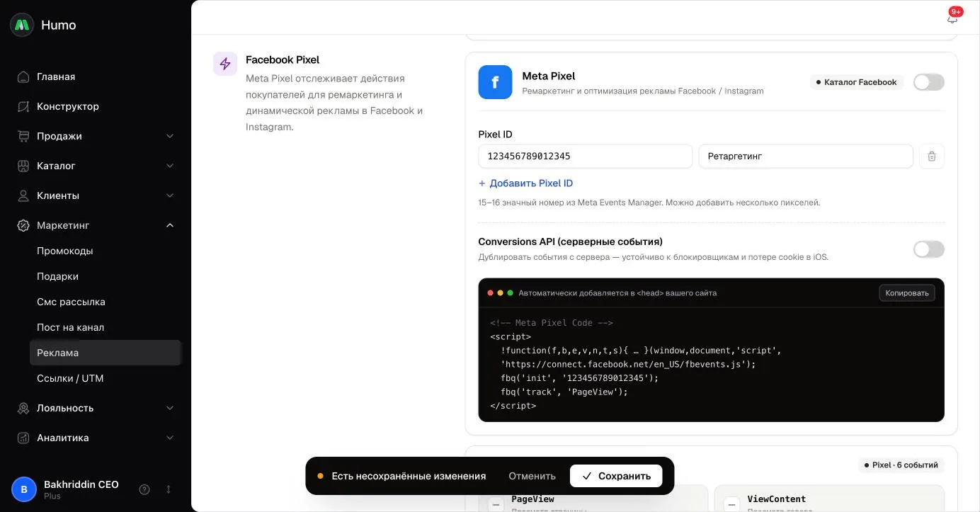Expand the Каталог menu chevron

[x=170, y=166]
